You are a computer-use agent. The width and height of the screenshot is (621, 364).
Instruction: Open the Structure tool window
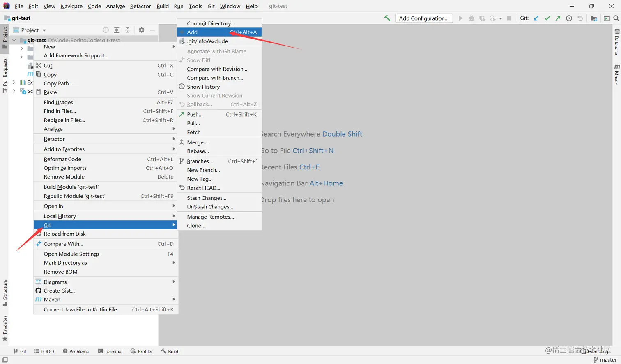coord(5,293)
